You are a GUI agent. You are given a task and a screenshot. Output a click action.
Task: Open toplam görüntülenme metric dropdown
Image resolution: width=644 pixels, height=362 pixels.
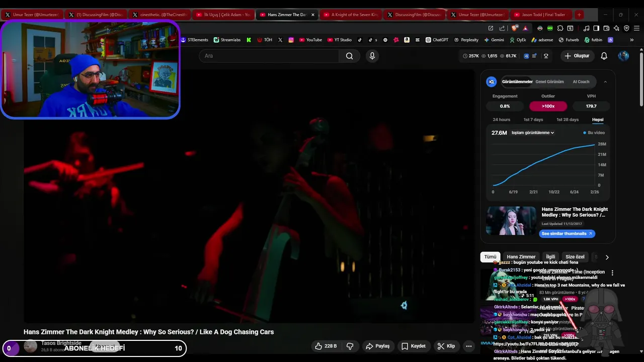pyautogui.click(x=533, y=133)
